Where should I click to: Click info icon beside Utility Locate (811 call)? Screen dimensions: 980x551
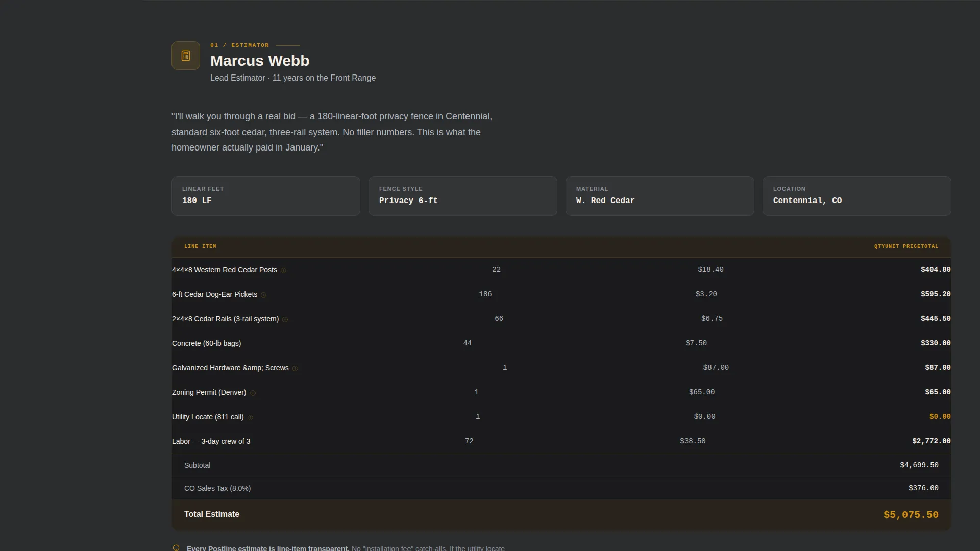250,418
